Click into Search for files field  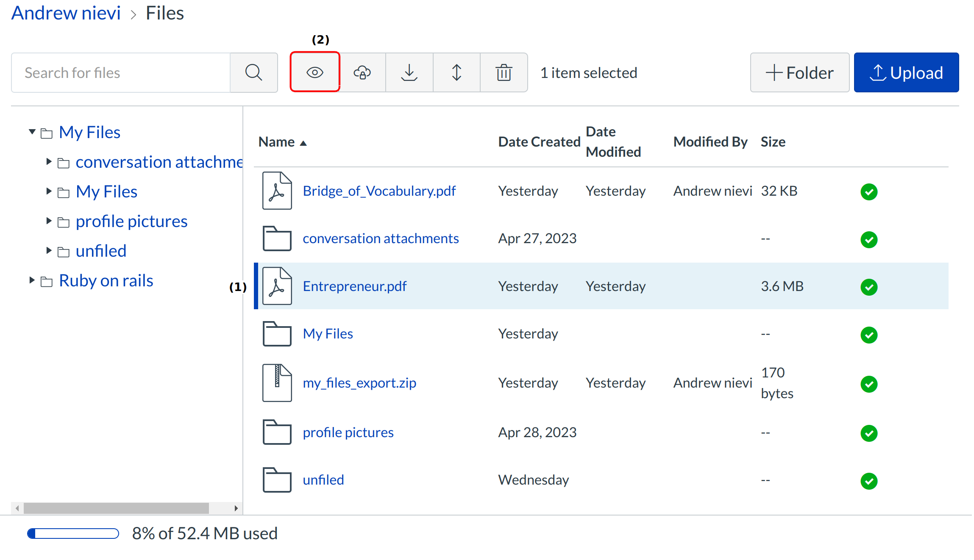121,72
